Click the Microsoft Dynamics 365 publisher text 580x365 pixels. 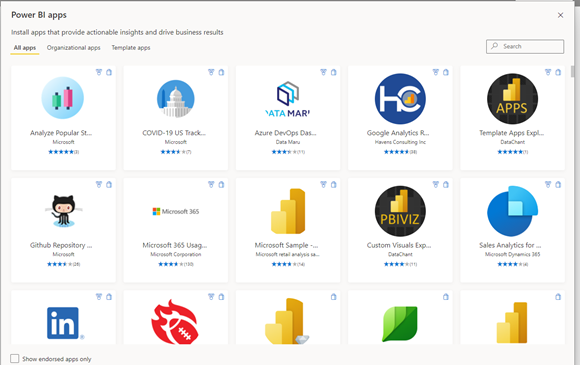(512, 254)
